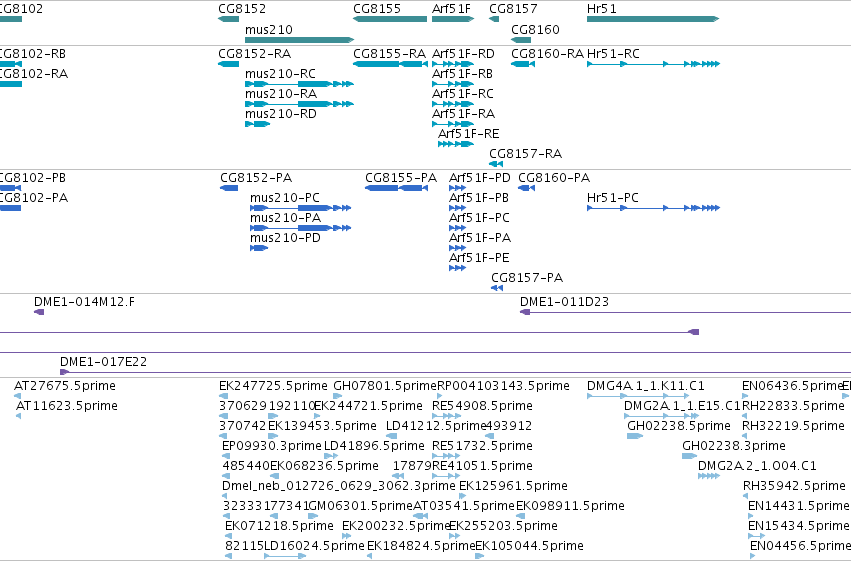Image resolution: width=851 pixels, height=561 pixels.
Task: Click protein label CG8152-PA
Action: [x=256, y=178]
